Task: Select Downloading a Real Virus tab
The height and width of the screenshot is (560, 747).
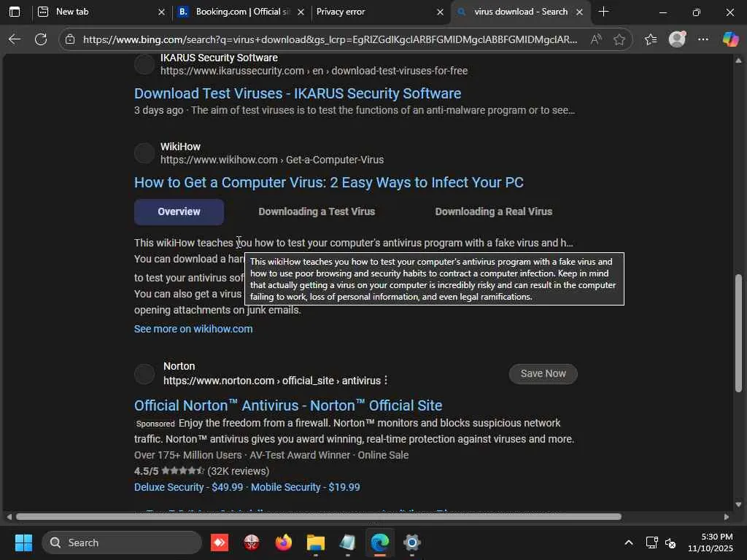Action: [494, 212]
